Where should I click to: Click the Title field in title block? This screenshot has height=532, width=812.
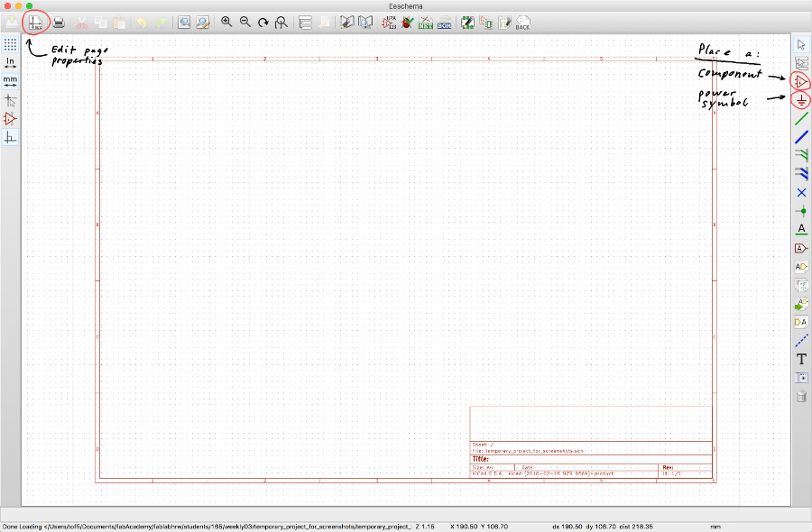click(591, 459)
